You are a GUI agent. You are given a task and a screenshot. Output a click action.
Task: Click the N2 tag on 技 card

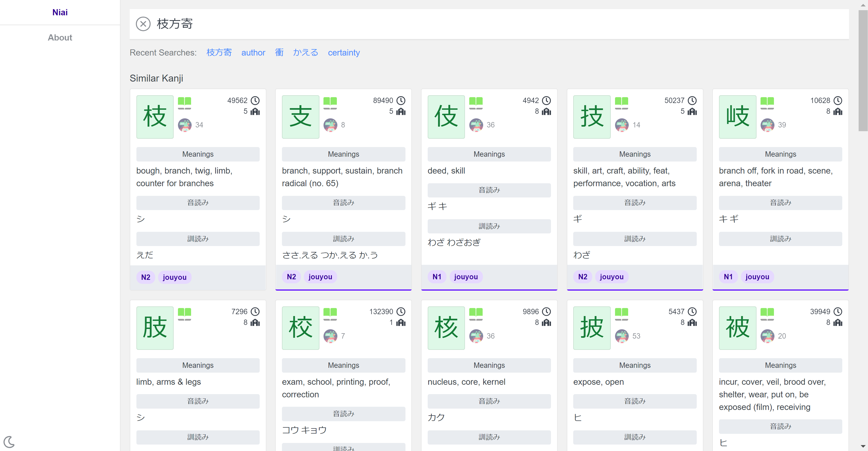(583, 277)
